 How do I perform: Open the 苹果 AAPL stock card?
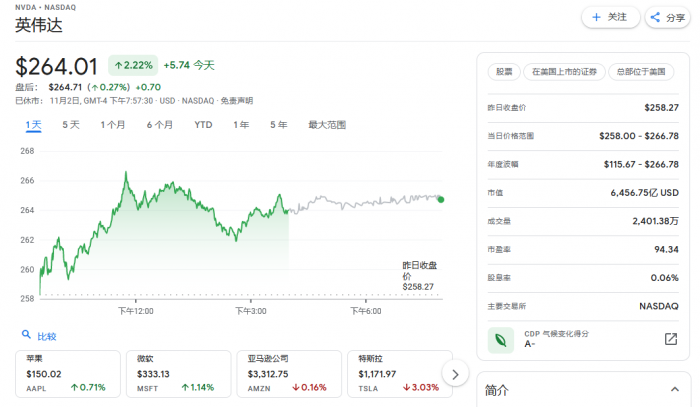(66, 373)
